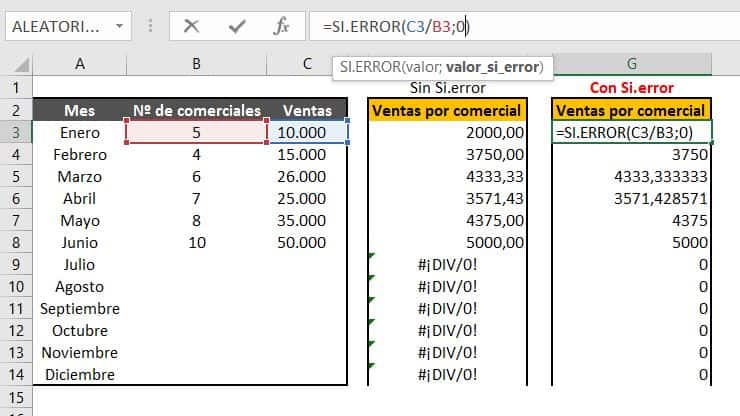The width and height of the screenshot is (740, 416).
Task: Select the #¡DIV/0! error cell in row 9
Action: 447,264
